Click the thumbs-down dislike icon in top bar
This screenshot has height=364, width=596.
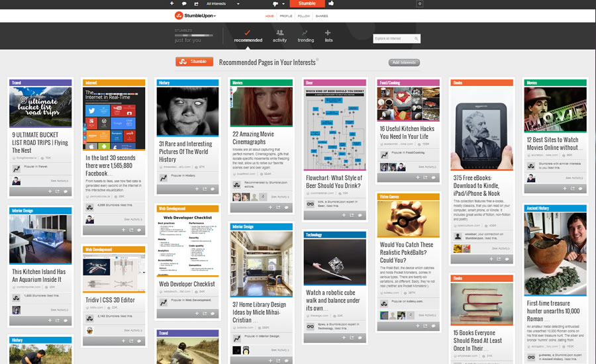[x=275, y=3]
